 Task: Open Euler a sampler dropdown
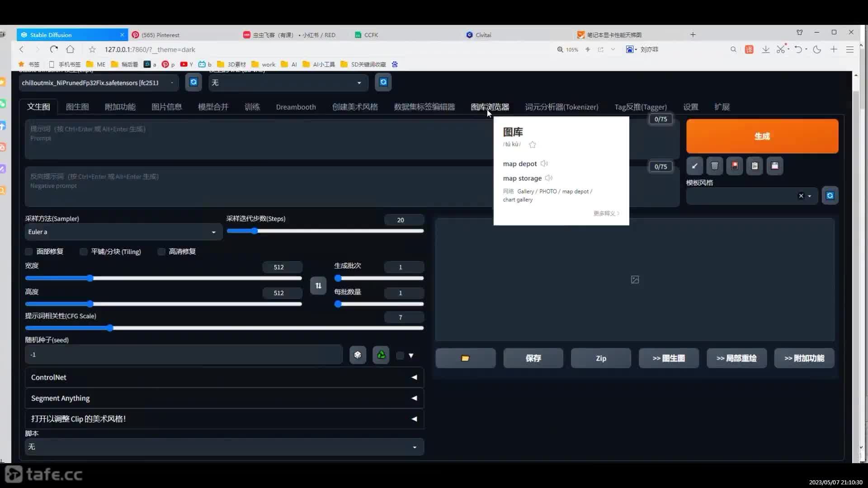tap(123, 232)
